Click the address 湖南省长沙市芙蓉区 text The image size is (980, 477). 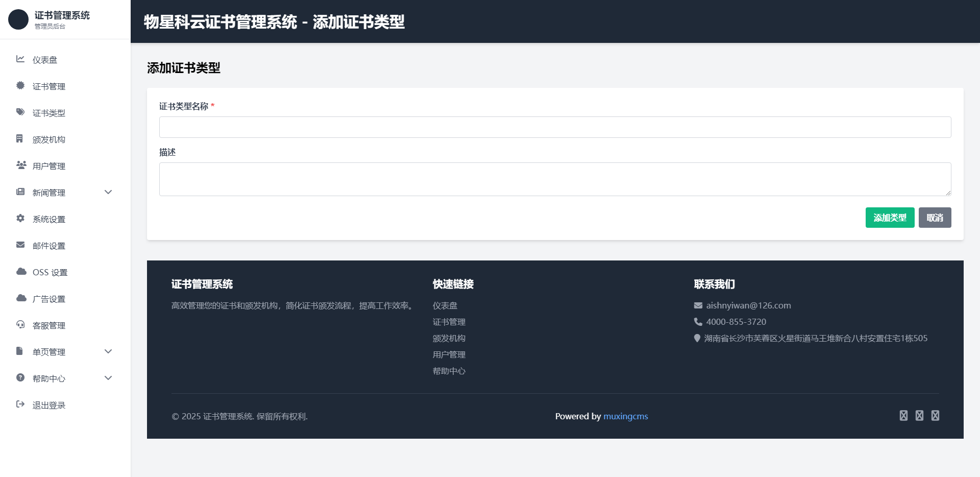(816, 338)
